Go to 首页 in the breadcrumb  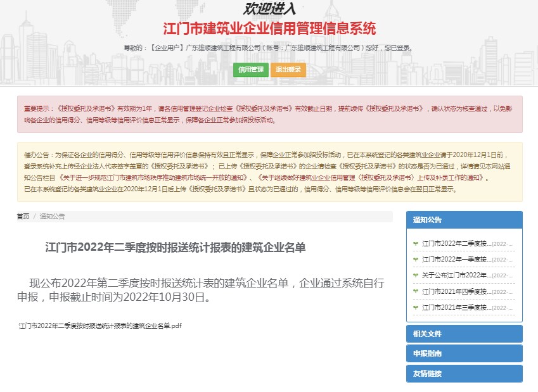(x=23, y=217)
